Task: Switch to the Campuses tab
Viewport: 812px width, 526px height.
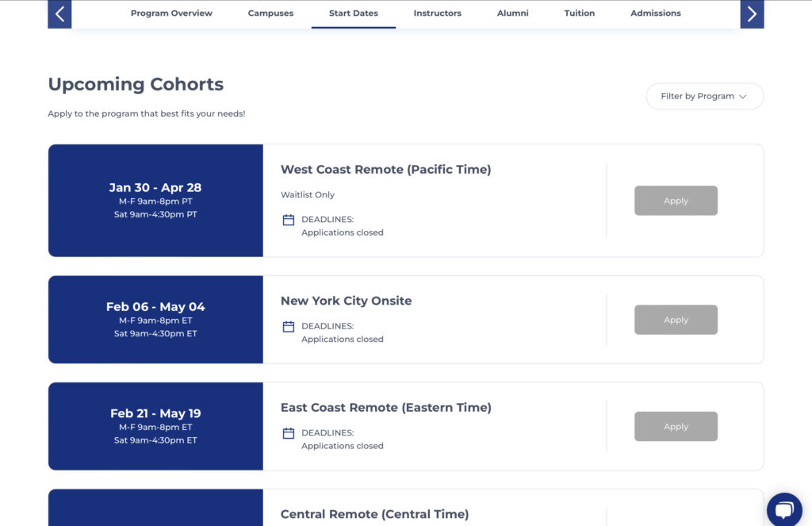Action: (x=270, y=13)
